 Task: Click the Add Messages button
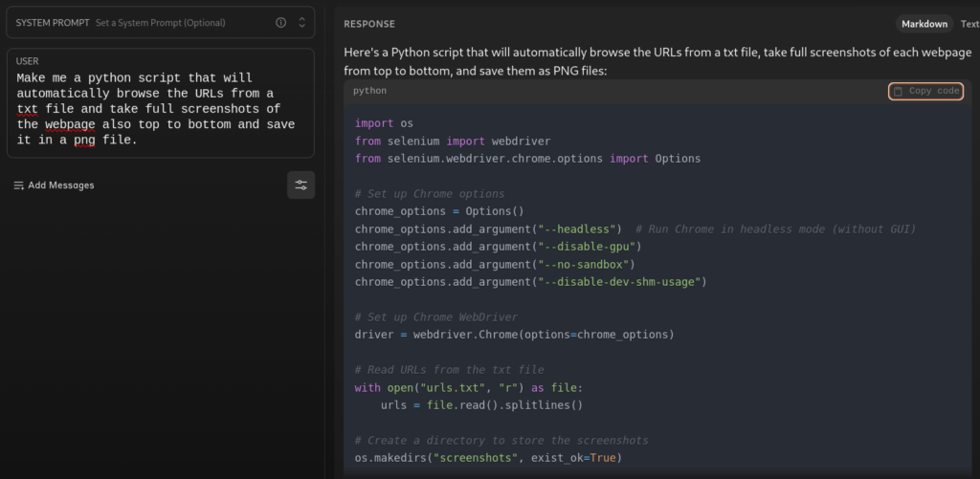(x=54, y=185)
